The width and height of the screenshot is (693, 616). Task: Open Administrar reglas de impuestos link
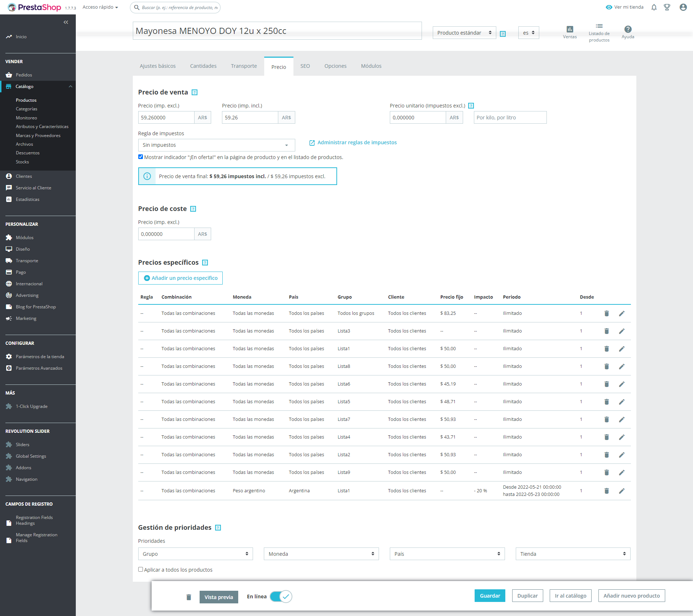[357, 142]
